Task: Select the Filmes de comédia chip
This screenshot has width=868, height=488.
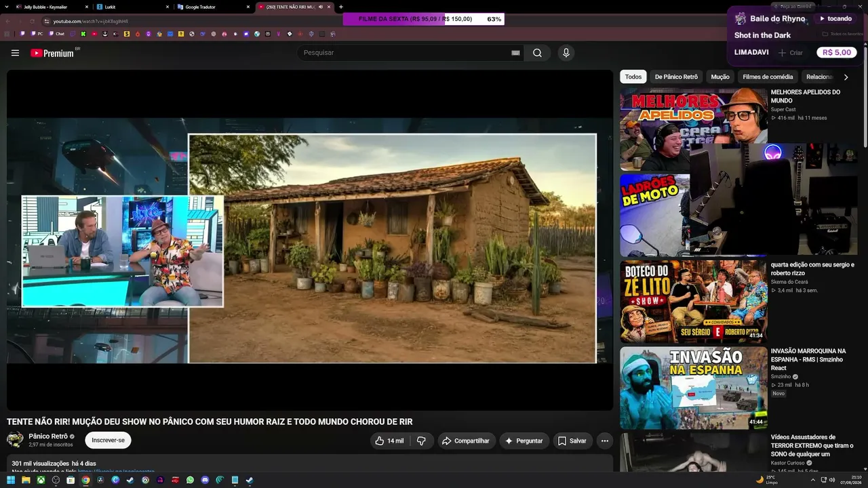Action: tap(768, 77)
